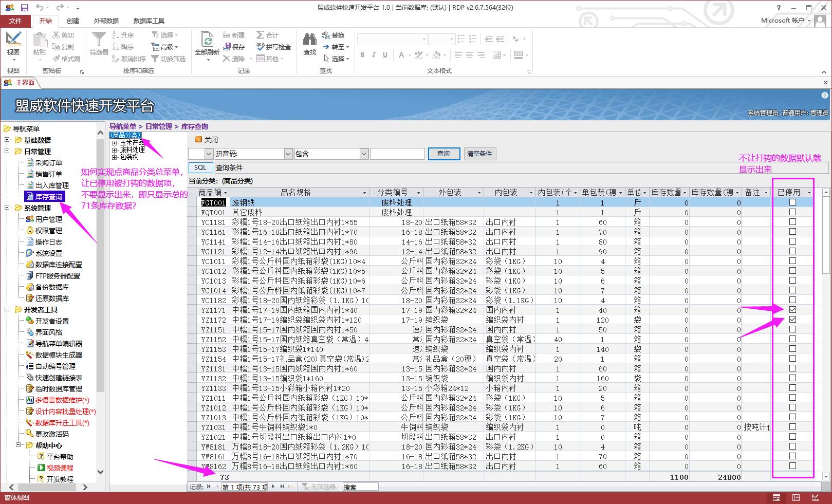Screen dimensions: 832x504
Task: Click the 查询 query button
Action: click(443, 154)
